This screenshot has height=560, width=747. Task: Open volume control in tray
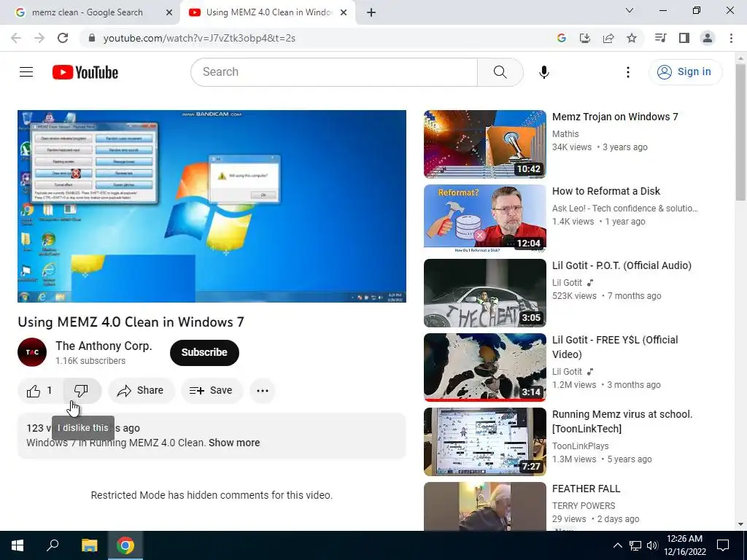[x=652, y=545]
